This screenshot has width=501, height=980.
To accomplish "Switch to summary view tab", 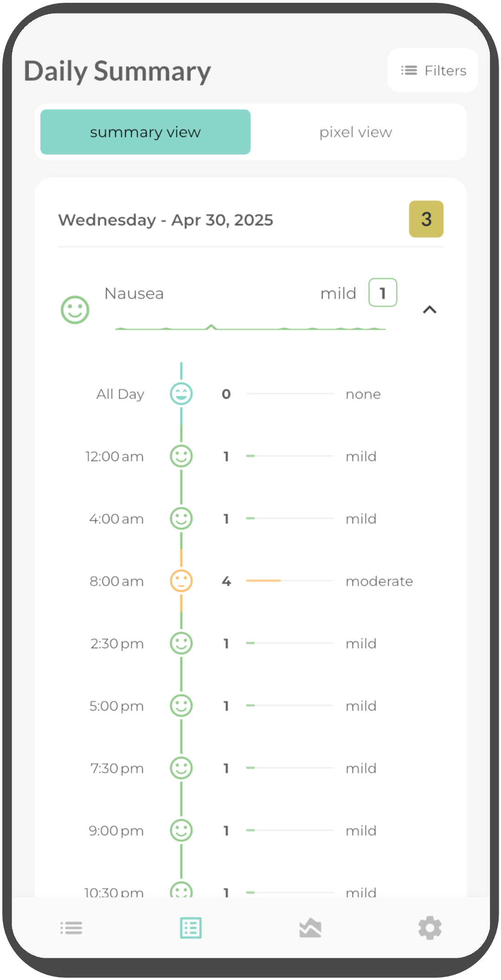I will pos(145,132).
